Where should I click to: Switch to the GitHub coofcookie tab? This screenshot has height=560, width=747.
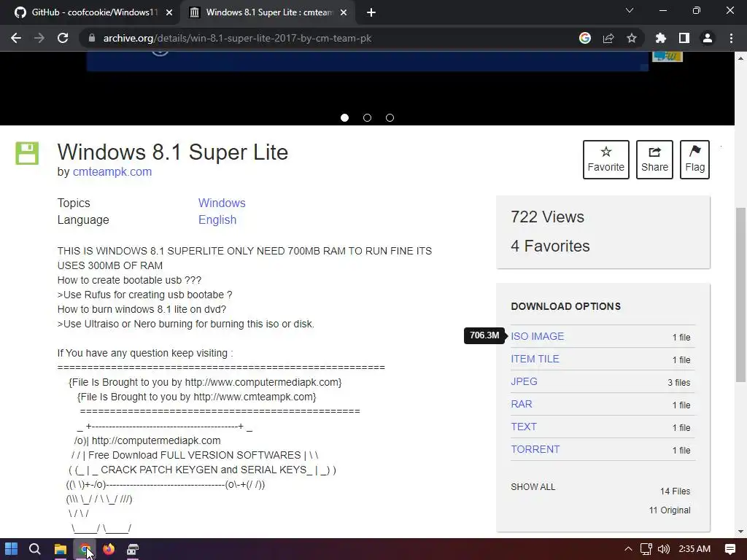(x=90, y=12)
